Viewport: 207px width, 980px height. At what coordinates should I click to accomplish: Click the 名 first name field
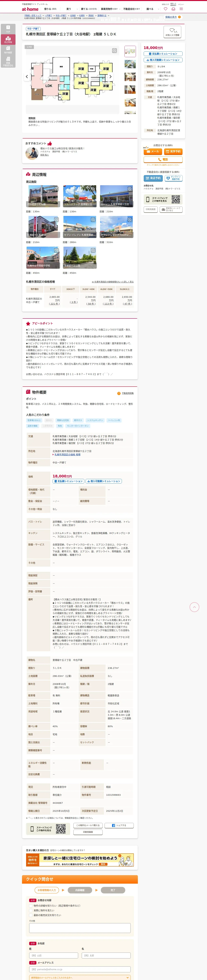[106, 956]
